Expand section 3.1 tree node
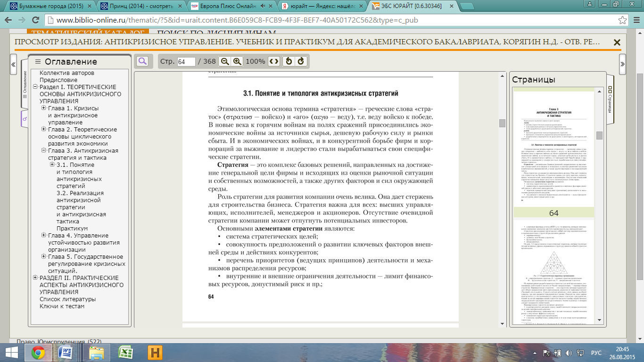644x362 pixels. [x=52, y=165]
